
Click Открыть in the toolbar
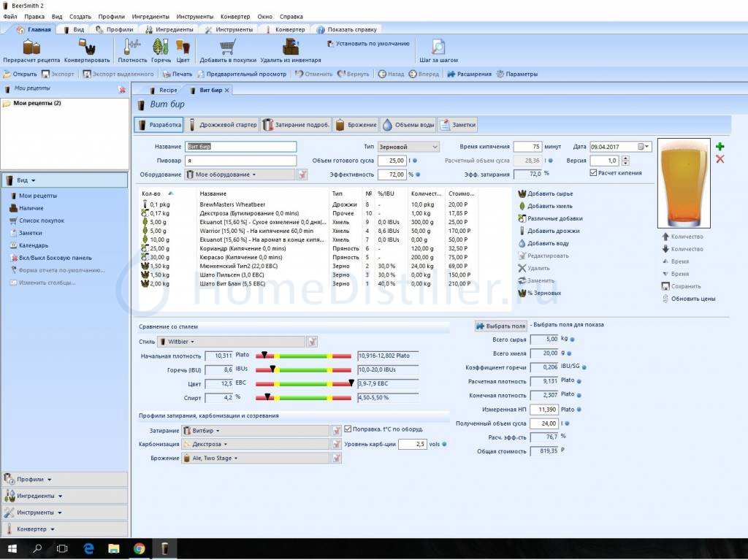click(20, 74)
